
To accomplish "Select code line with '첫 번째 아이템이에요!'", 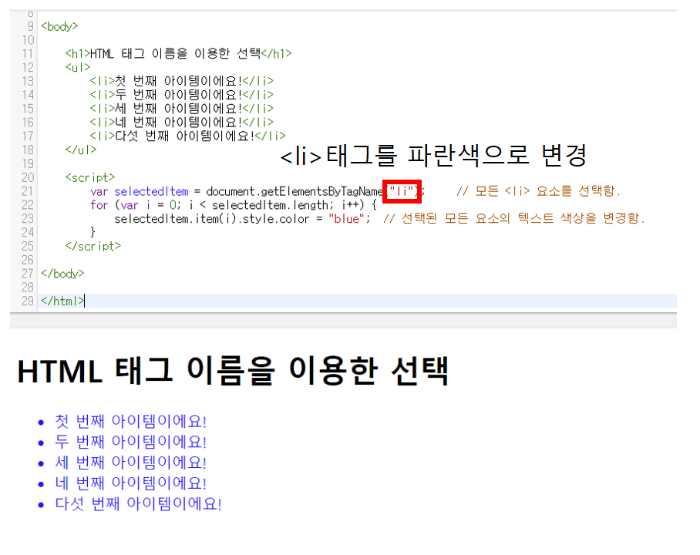I will click(181, 81).
